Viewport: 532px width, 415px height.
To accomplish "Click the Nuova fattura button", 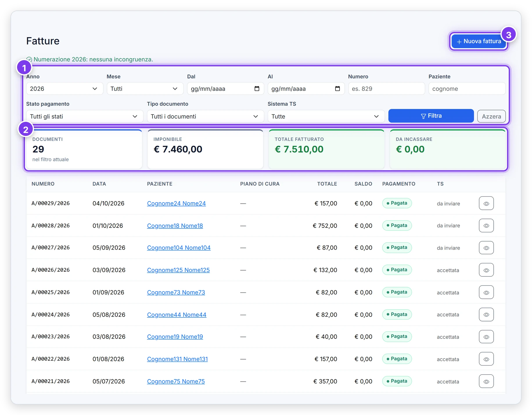I will coord(479,41).
